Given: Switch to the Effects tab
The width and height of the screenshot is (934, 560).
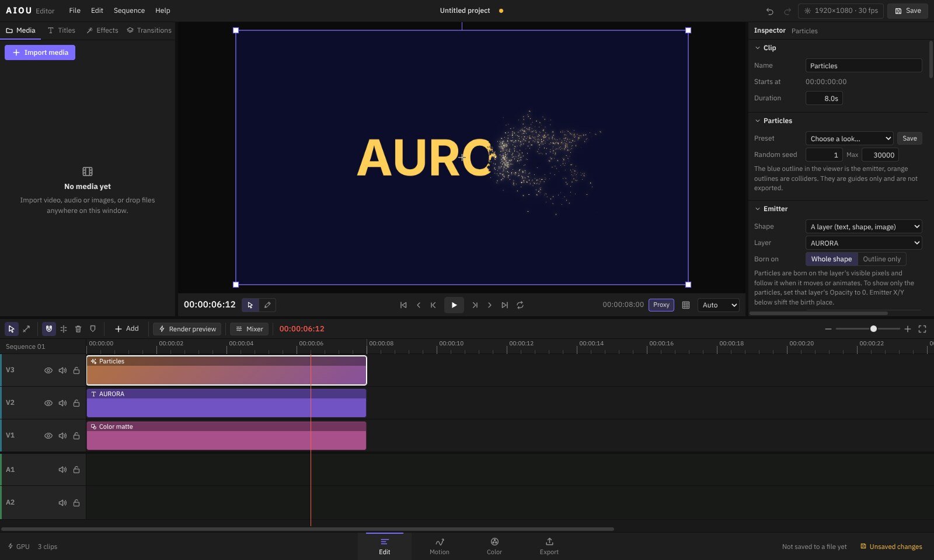Looking at the screenshot, I should [x=102, y=30].
